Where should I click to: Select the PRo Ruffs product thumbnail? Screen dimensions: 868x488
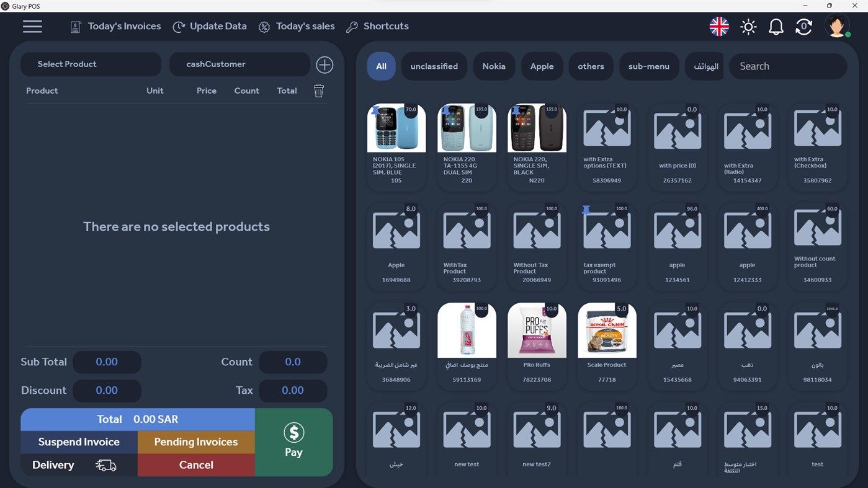pos(536,329)
